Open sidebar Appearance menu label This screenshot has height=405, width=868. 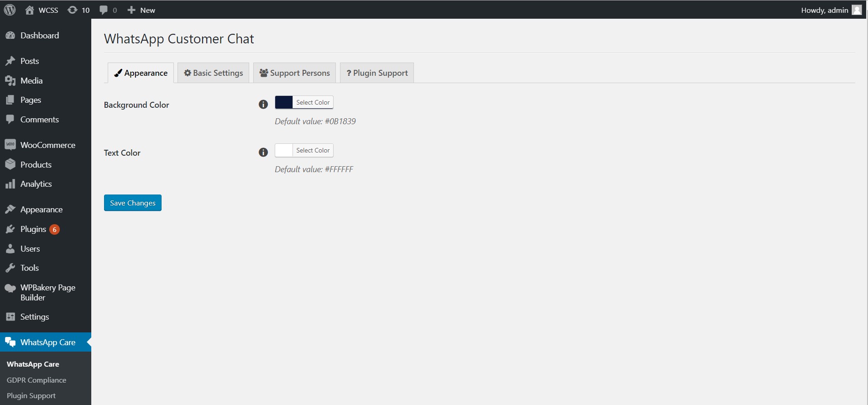coord(42,210)
